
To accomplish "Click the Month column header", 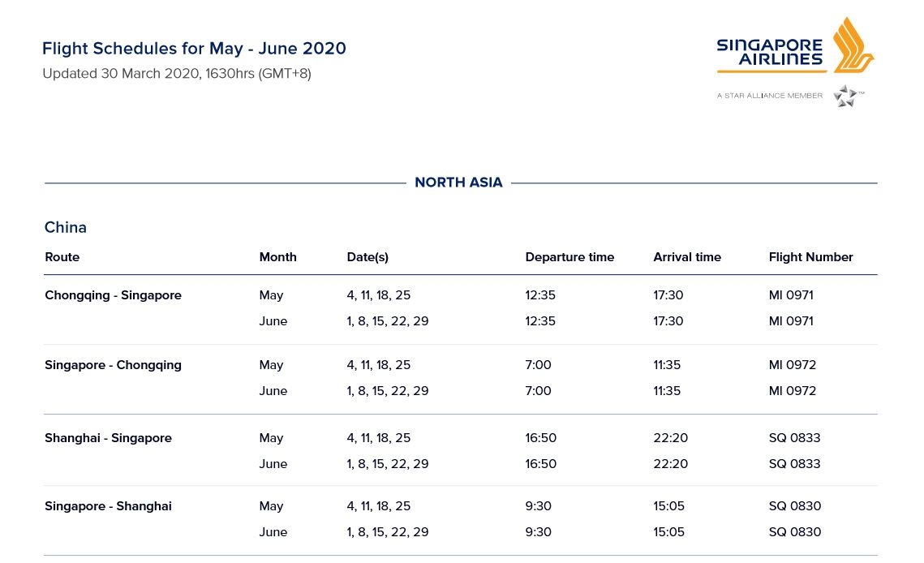I will coord(277,257).
